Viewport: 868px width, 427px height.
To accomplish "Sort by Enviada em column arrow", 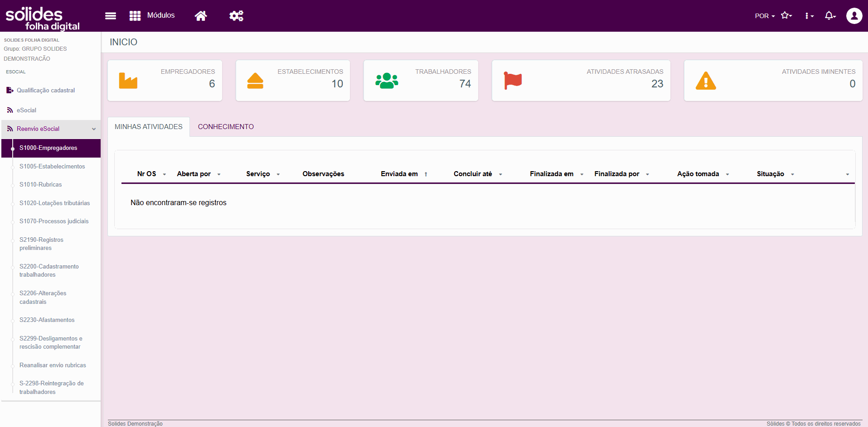I will point(426,174).
